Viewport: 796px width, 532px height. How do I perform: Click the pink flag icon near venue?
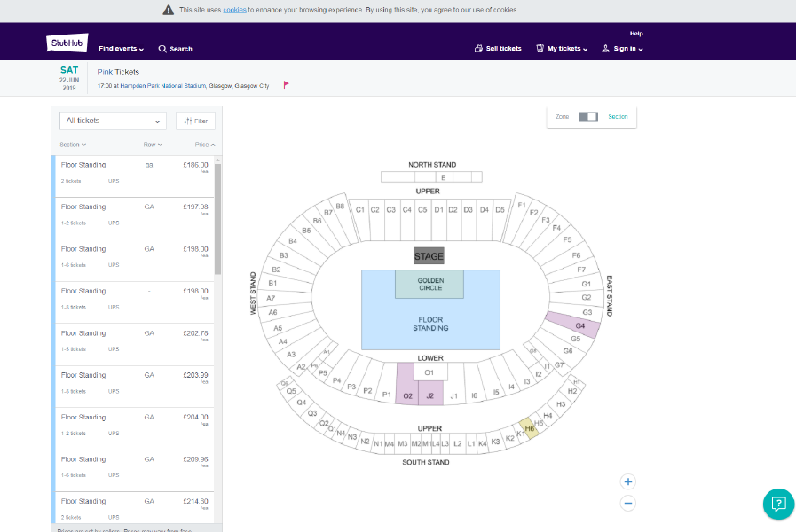click(286, 85)
